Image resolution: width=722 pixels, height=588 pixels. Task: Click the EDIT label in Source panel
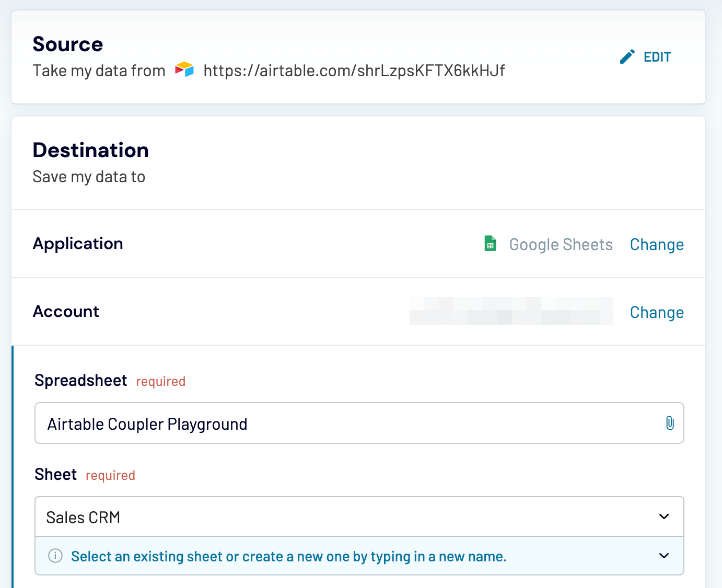tap(657, 57)
